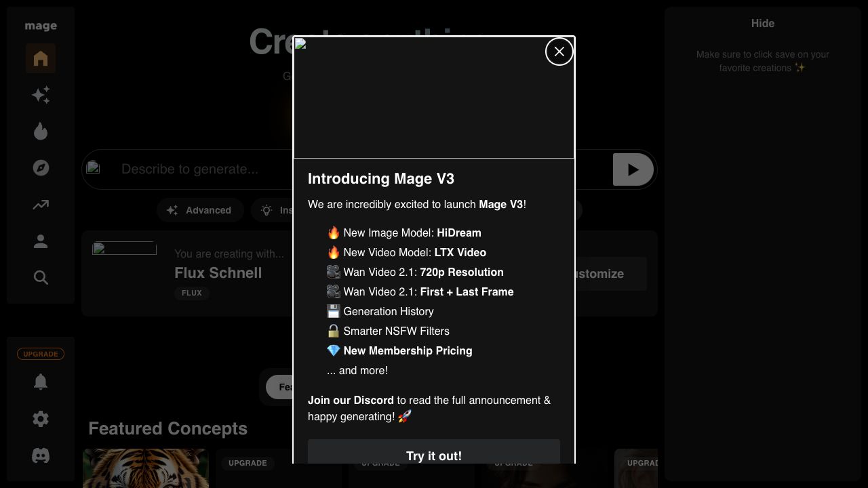Hide the right creations panel
The height and width of the screenshot is (488, 868).
(762, 24)
